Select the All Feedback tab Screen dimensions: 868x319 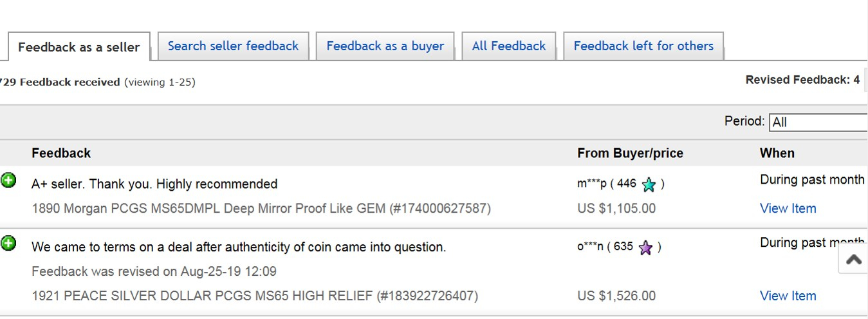(x=508, y=46)
